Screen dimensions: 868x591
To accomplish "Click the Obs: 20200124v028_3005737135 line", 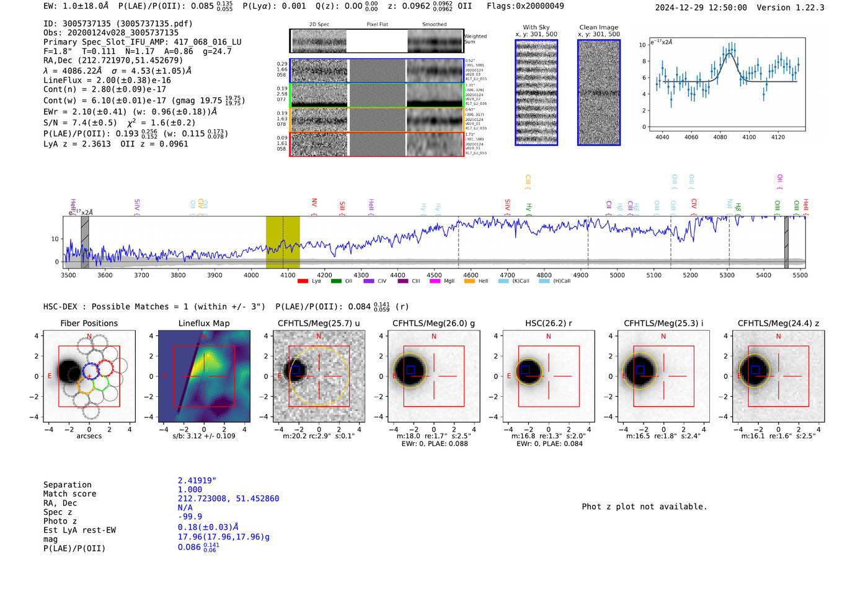I will [111, 33].
